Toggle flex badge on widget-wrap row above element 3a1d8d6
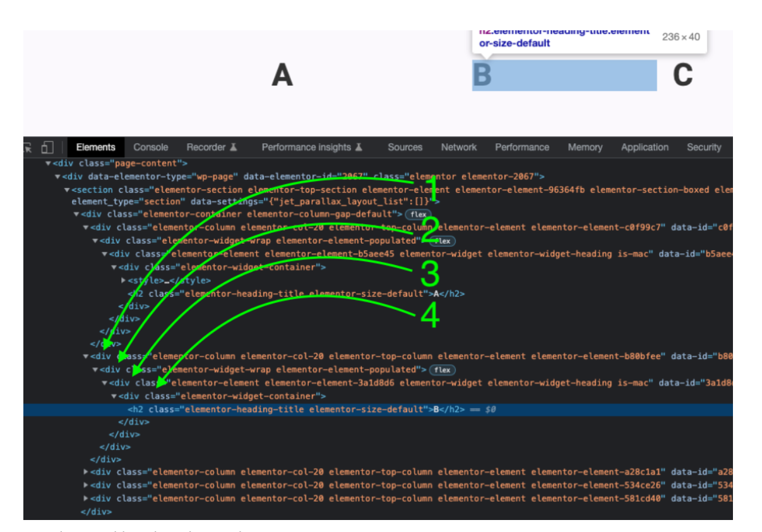 pos(442,370)
